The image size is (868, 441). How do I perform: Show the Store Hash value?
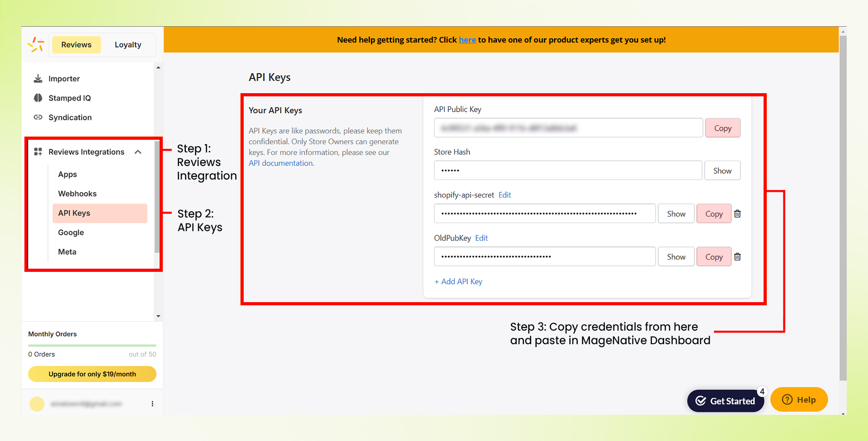click(722, 170)
